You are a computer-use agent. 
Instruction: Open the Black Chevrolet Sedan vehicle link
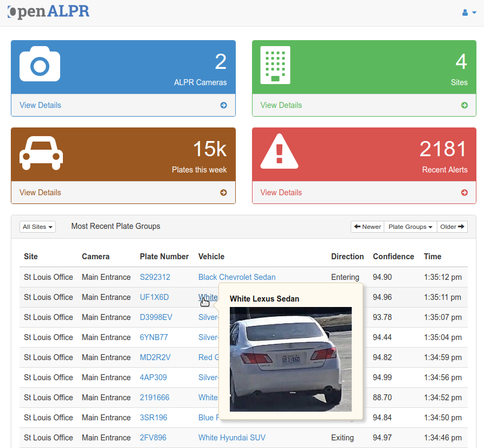237,277
